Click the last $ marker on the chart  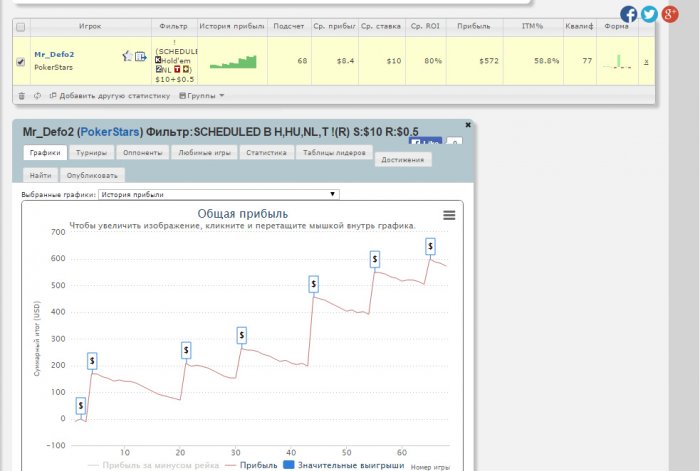[430, 246]
